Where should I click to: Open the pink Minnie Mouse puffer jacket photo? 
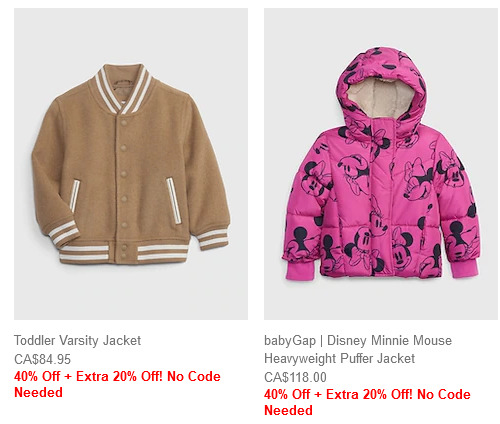click(x=381, y=164)
